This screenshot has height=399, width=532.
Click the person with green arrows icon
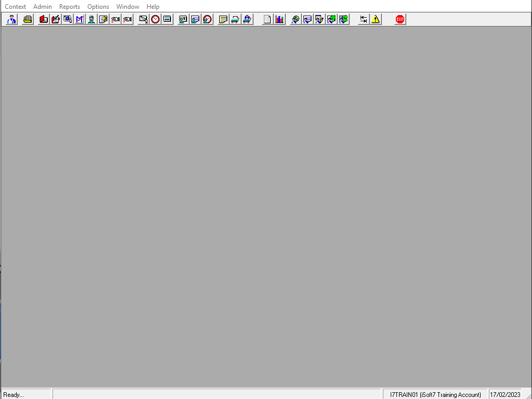(x=343, y=19)
